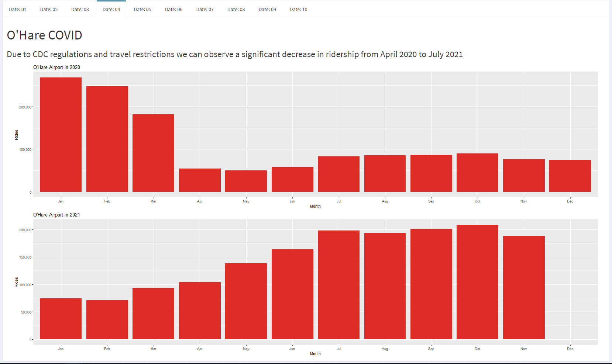Click the Month axis title under 2021 chart
This screenshot has height=364, width=612.
click(315, 354)
